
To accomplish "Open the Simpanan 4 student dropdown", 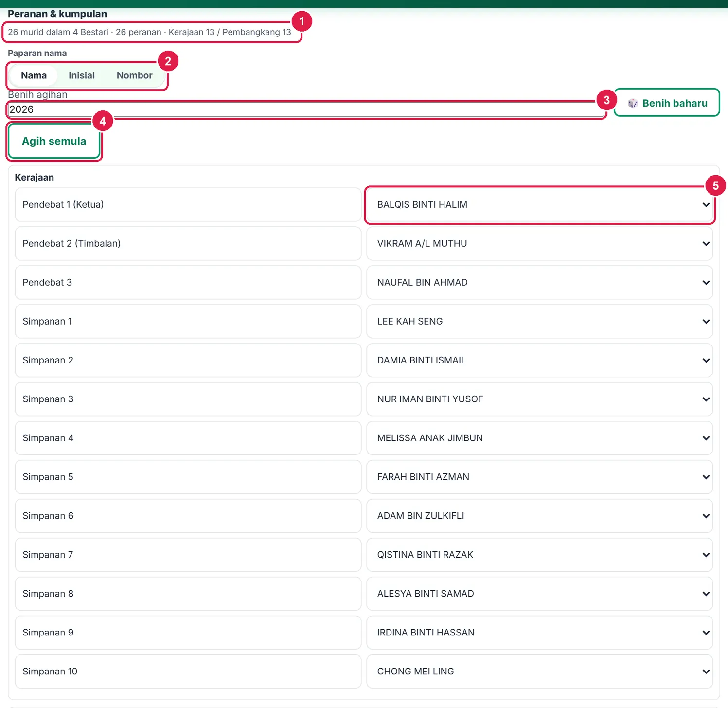I will pyautogui.click(x=539, y=438).
